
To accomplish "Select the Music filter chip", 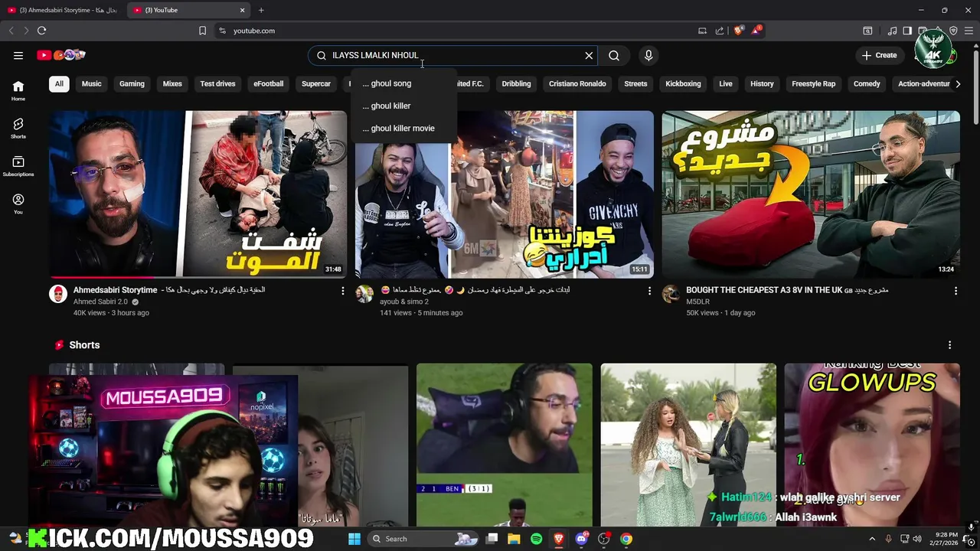I will 92,83.
